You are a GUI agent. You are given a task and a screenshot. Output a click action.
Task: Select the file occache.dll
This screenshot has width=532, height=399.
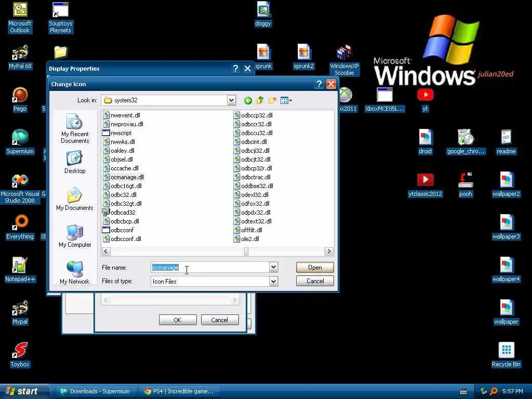tap(121, 168)
